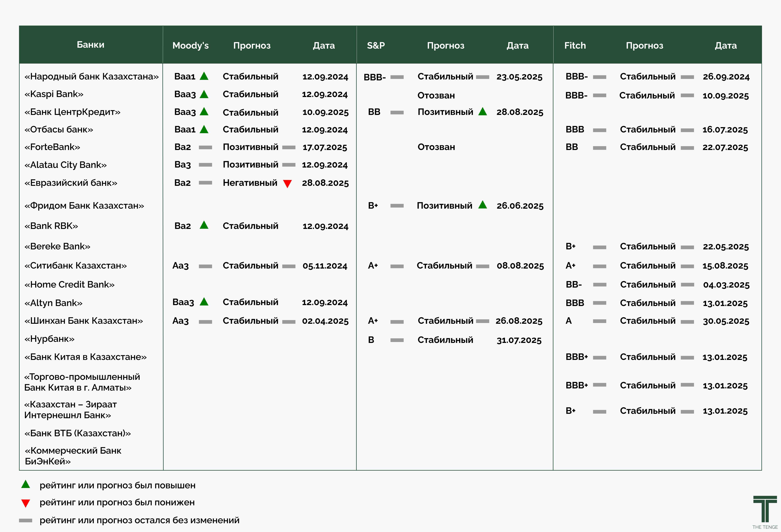Click «Евразийский банк» bank name
The width and height of the screenshot is (781, 532).
coord(71,183)
